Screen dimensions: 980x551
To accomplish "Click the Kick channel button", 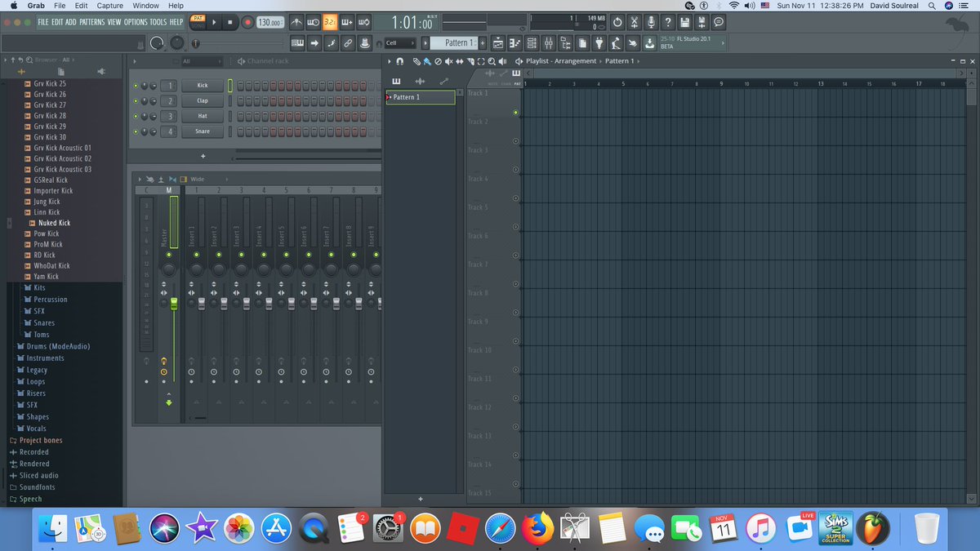I will (203, 86).
